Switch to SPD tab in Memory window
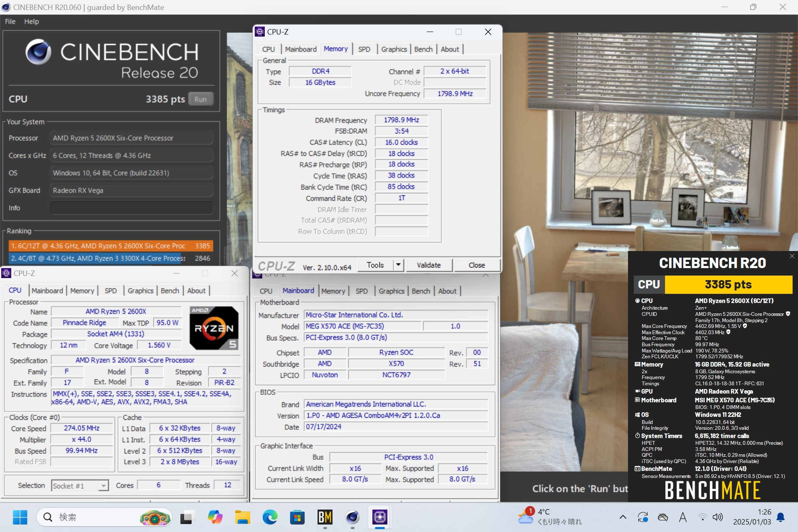 click(364, 49)
